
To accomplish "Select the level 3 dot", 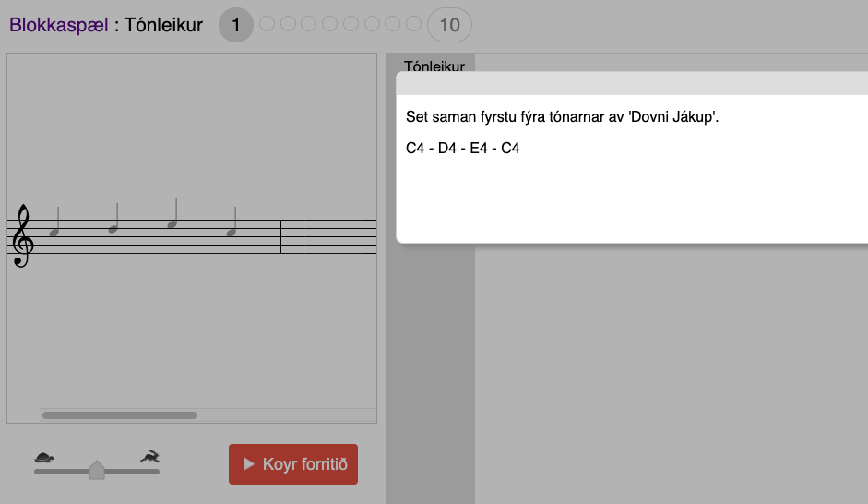I will 288,24.
